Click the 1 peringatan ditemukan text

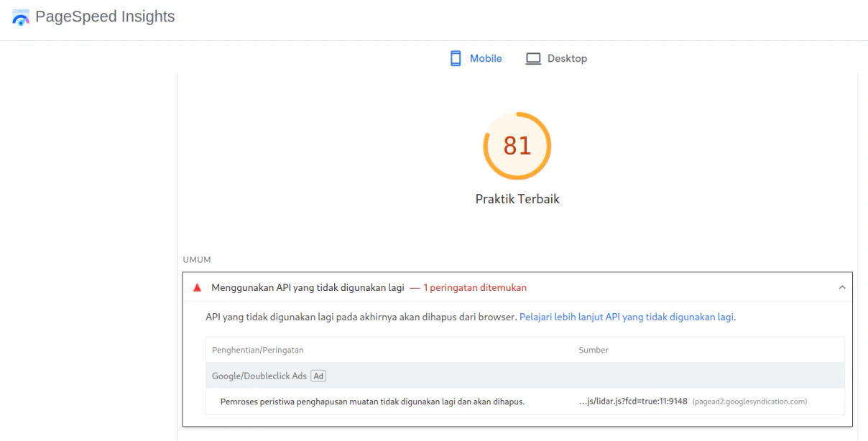point(475,287)
